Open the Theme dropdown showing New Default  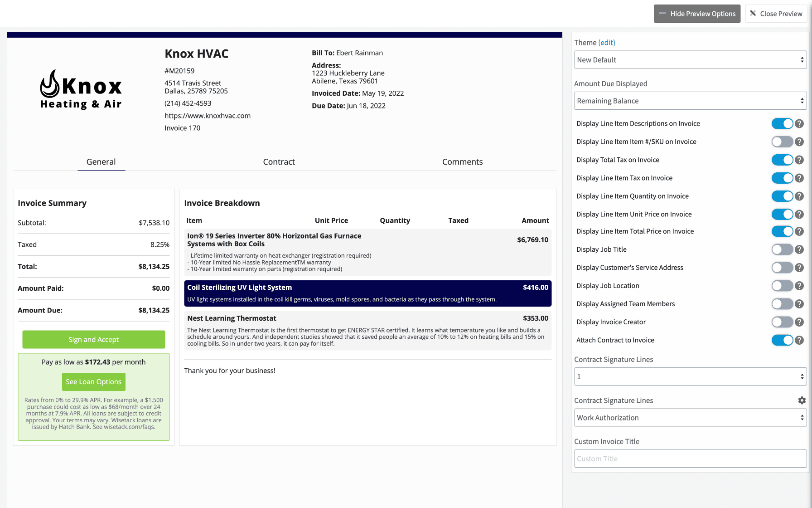(x=690, y=59)
